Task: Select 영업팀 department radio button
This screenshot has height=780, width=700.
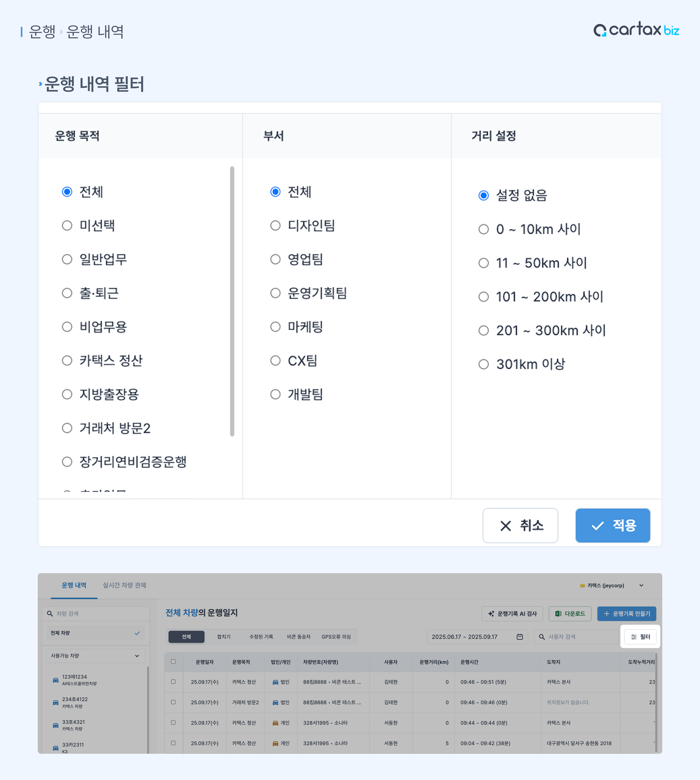Action: [x=275, y=259]
